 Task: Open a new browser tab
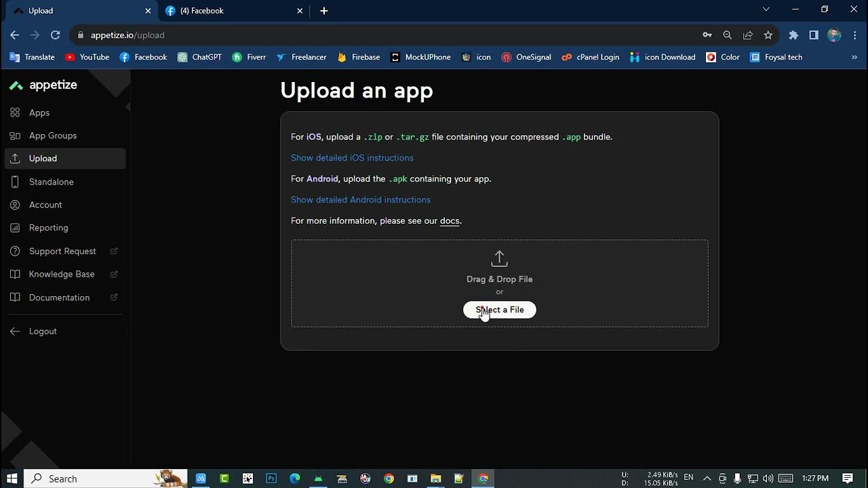click(324, 11)
